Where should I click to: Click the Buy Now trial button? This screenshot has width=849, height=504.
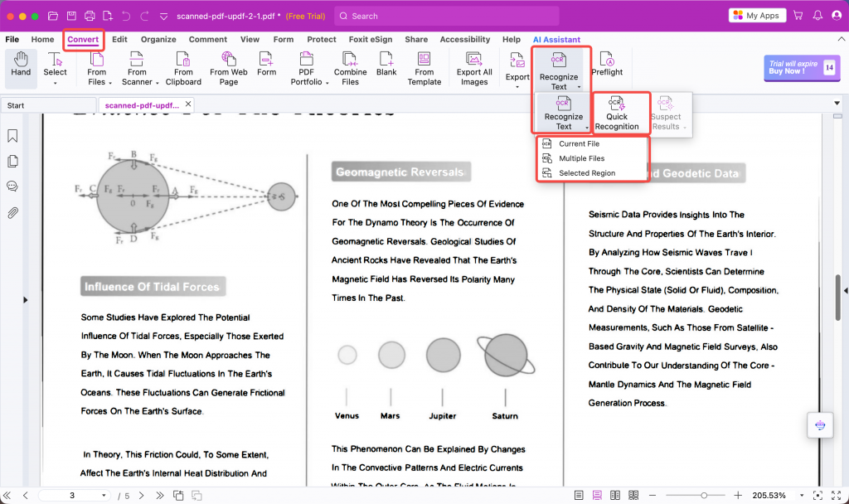[802, 68]
